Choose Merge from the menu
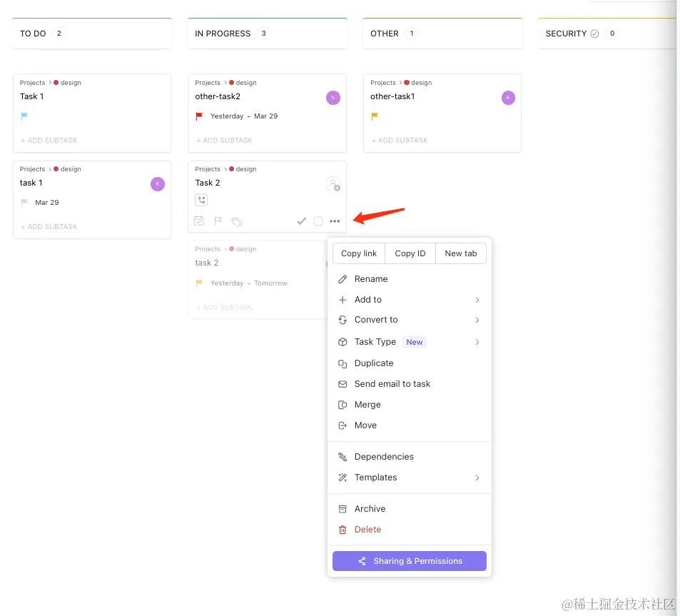Screen dimensions: 680x616 point(410,405)
